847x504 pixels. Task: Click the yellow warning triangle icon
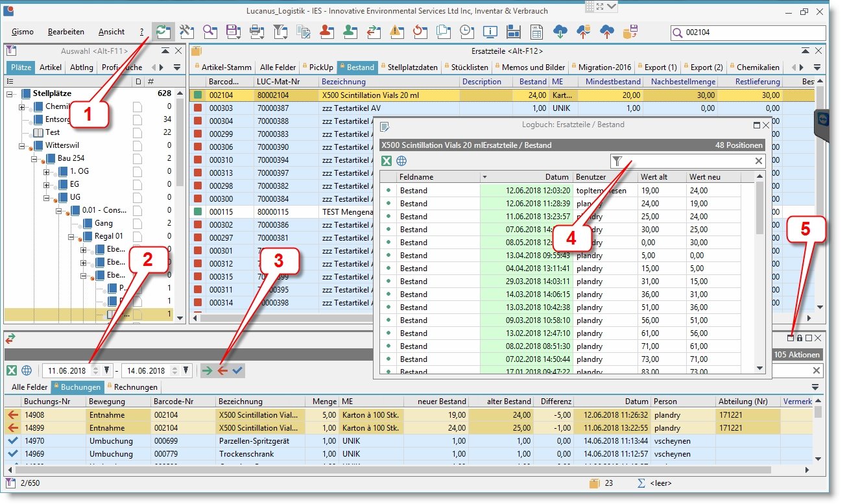(x=396, y=31)
